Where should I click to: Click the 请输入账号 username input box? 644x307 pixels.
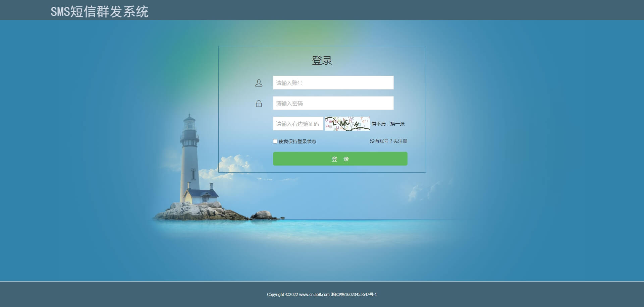click(x=333, y=82)
